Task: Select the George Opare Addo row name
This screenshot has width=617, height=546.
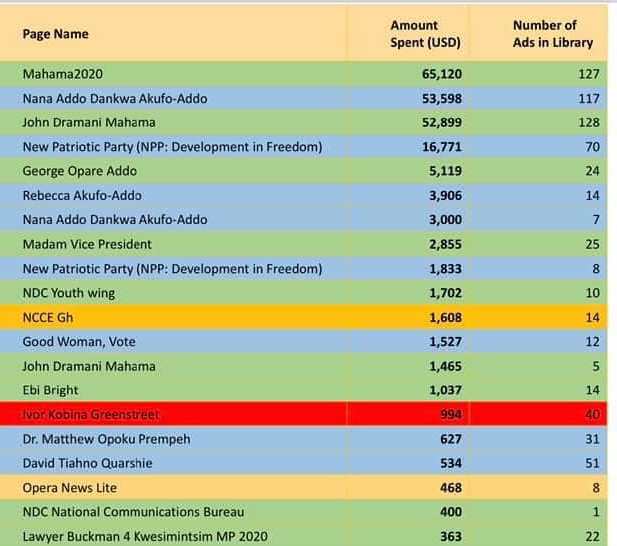Action: click(x=79, y=171)
